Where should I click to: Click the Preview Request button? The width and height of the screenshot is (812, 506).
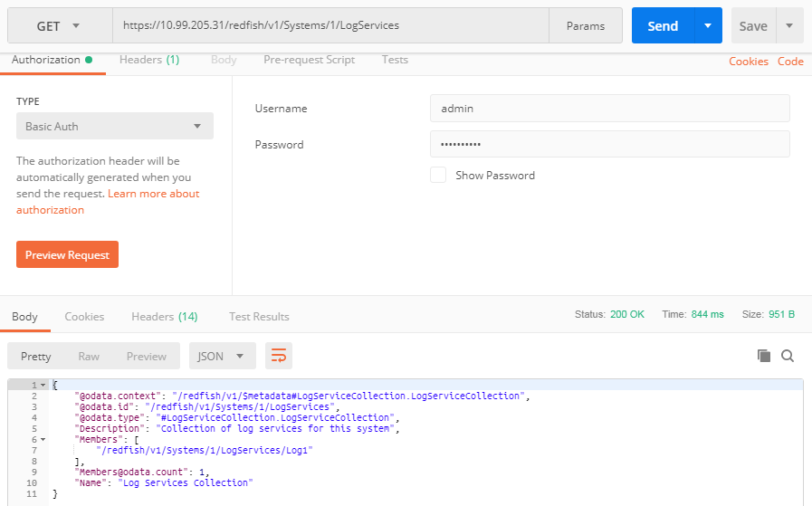click(67, 254)
